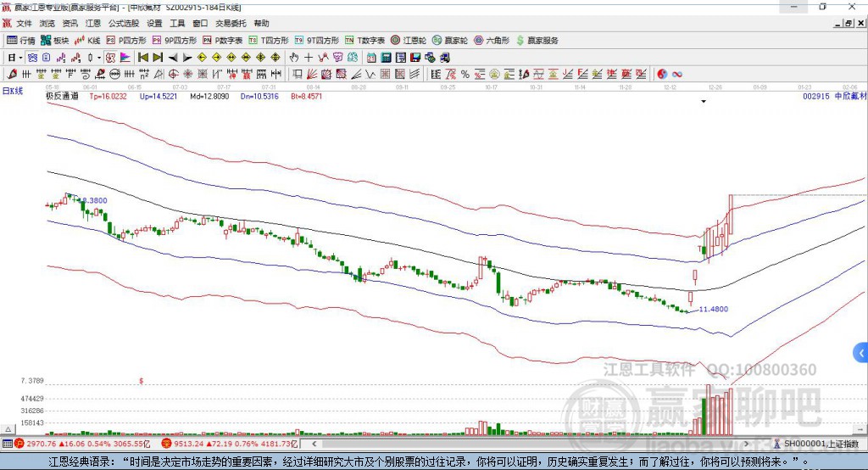Open the 六角形 hexagon tool

[x=492, y=41]
